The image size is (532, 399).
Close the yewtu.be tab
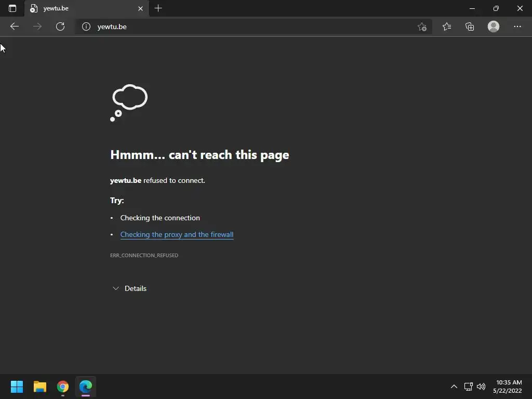140,8
